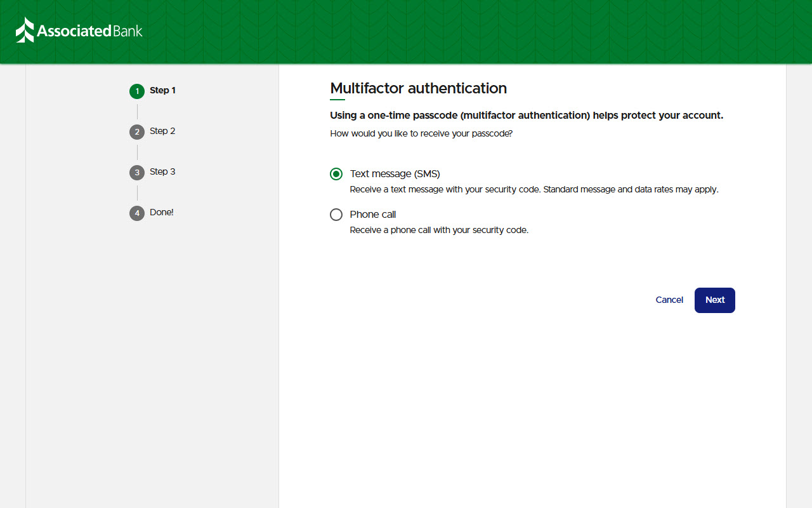Select the Text message (SMS) radio button
The height and width of the screenshot is (508, 812).
(336, 174)
